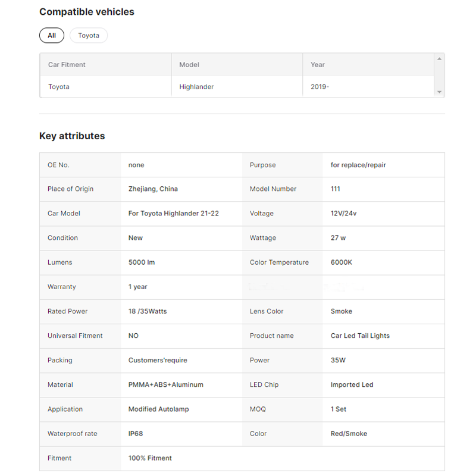Click the 6000K color temperature value

341,262
